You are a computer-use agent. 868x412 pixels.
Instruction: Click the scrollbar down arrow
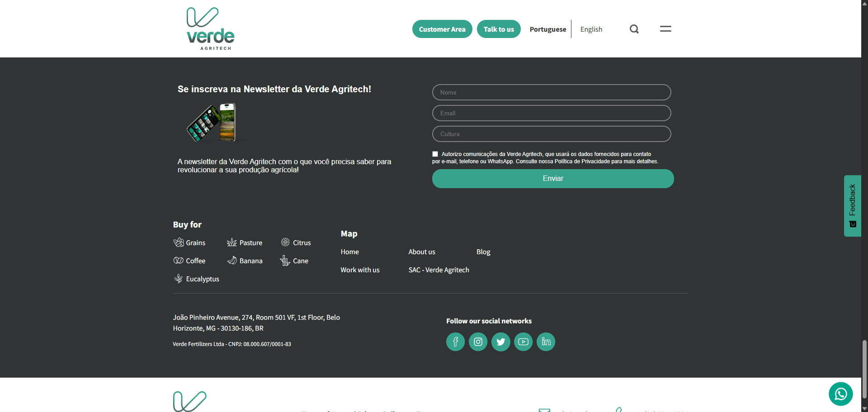click(864, 408)
